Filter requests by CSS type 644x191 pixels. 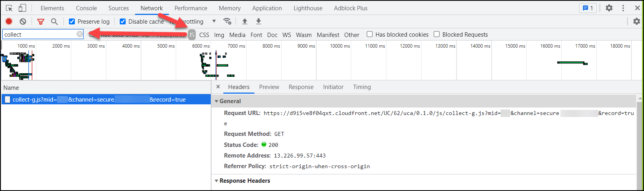click(x=204, y=35)
